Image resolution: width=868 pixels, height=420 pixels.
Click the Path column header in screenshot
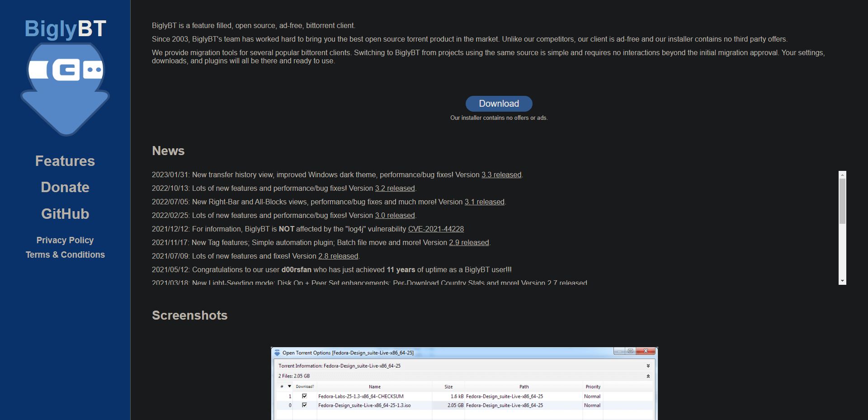pyautogui.click(x=524, y=387)
